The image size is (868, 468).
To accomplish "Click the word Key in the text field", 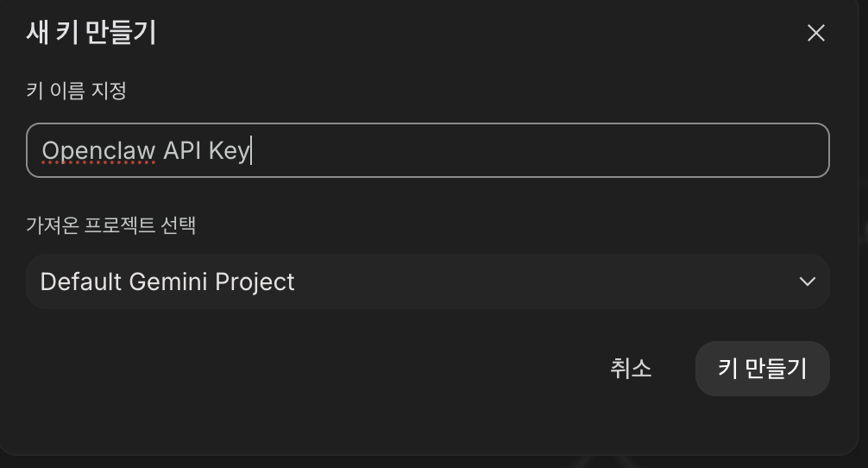I will [228, 150].
